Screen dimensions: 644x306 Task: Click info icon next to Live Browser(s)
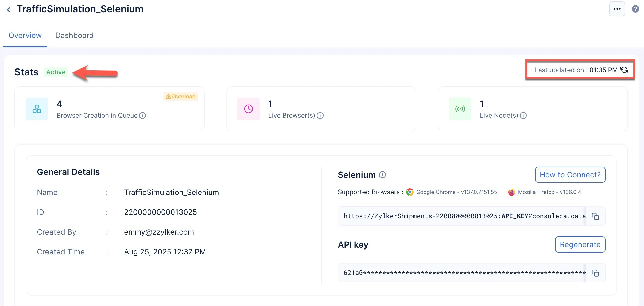(x=320, y=116)
